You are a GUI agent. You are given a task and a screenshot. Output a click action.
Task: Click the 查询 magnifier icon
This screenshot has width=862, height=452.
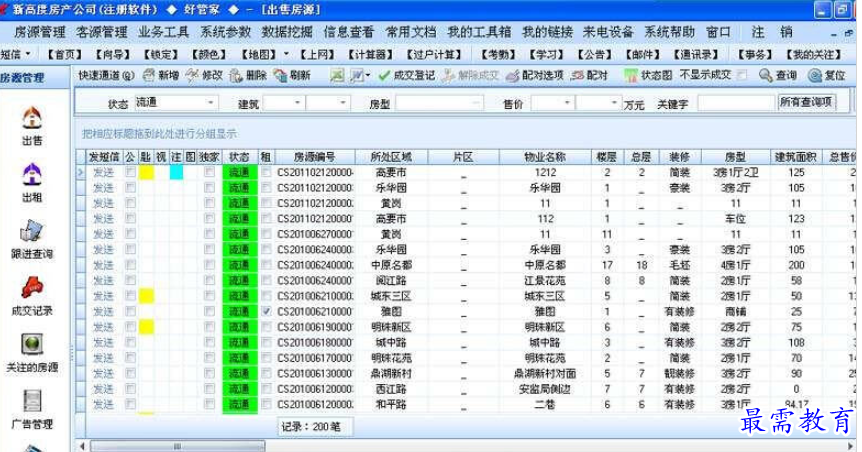point(766,75)
